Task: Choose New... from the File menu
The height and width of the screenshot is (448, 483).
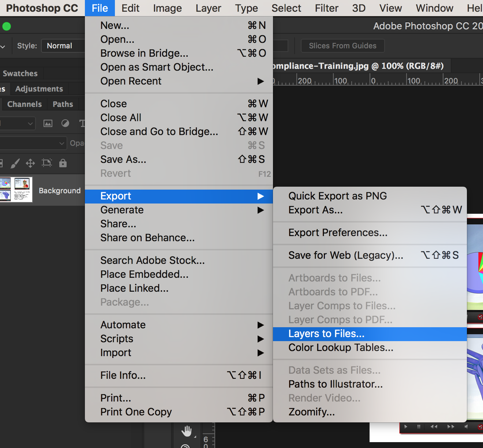Action: pyautogui.click(x=179, y=26)
